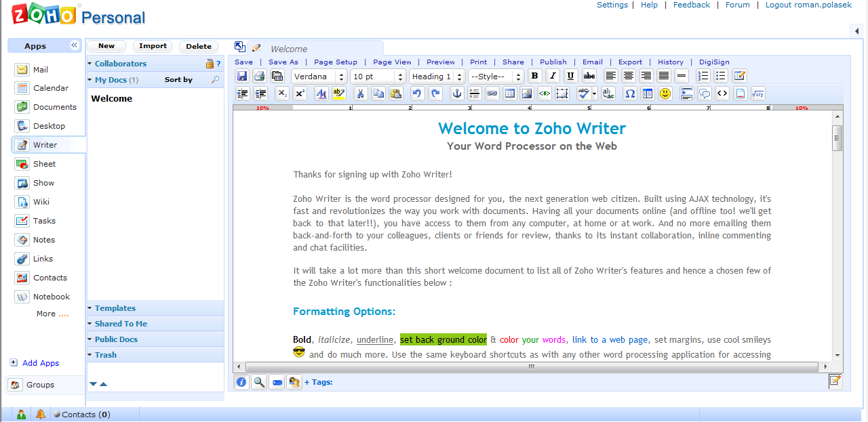Apply superscript formatting
The image size is (868, 422).
point(300,93)
